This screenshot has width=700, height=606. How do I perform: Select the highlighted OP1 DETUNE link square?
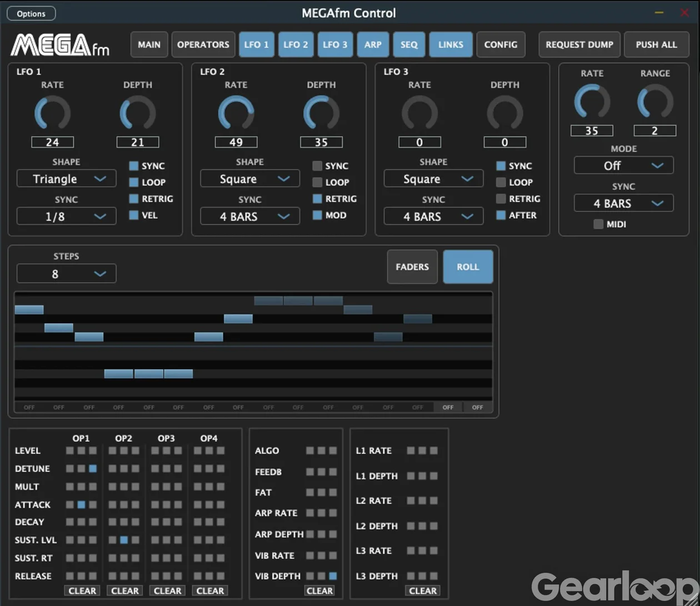click(93, 469)
